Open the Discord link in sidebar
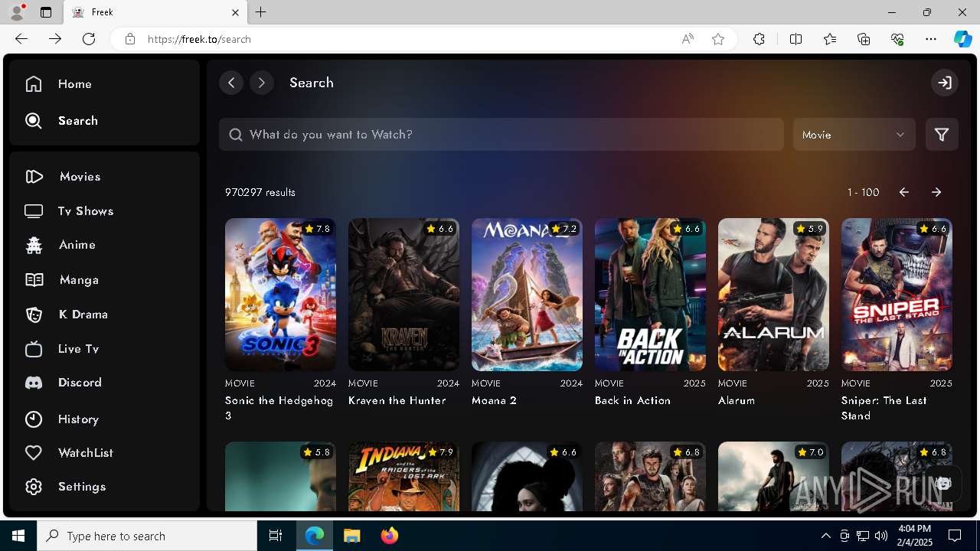Viewport: 980px width, 551px height. pyautogui.click(x=63, y=383)
